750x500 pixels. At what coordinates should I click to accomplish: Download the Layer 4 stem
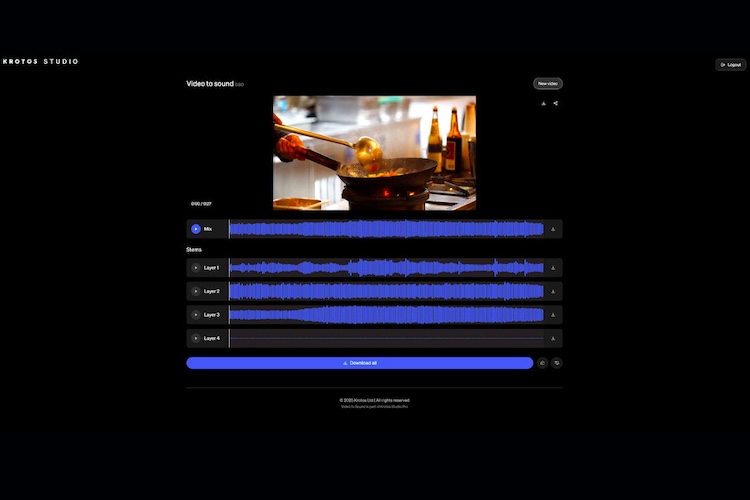(553, 338)
